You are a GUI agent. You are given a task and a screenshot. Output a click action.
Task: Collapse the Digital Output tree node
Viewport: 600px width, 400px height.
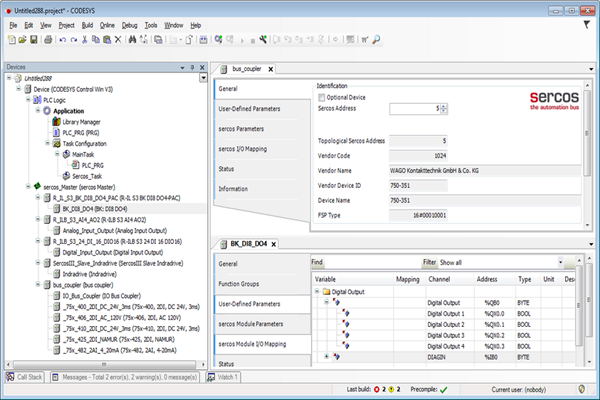pyautogui.click(x=318, y=292)
